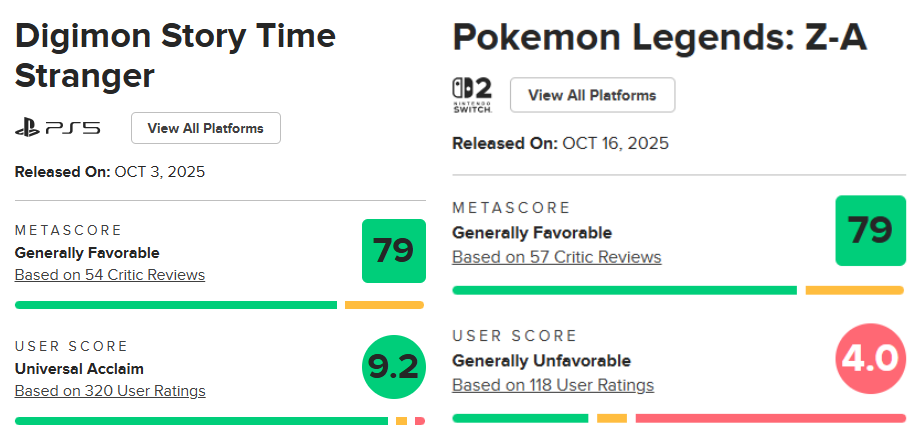Click the 9.2 user score circle

click(x=393, y=367)
